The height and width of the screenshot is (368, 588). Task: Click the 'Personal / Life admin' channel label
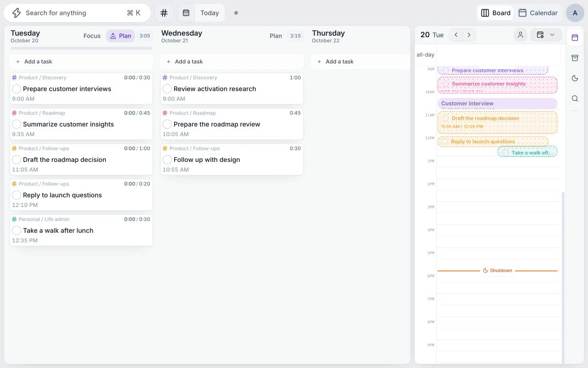click(x=44, y=219)
